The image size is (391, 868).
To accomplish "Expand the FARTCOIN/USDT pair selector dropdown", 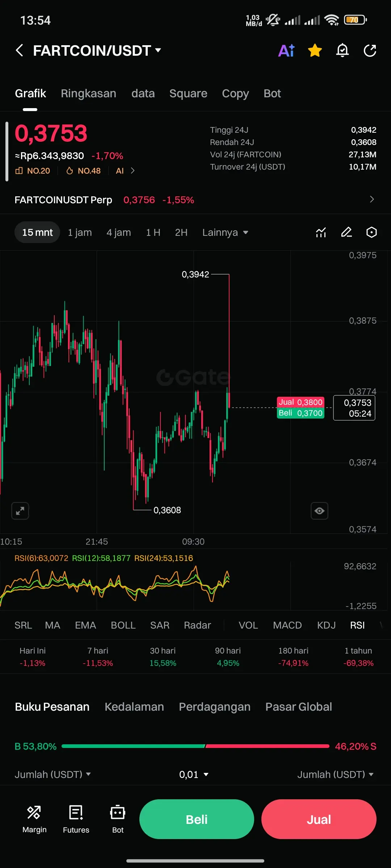I will 158,50.
